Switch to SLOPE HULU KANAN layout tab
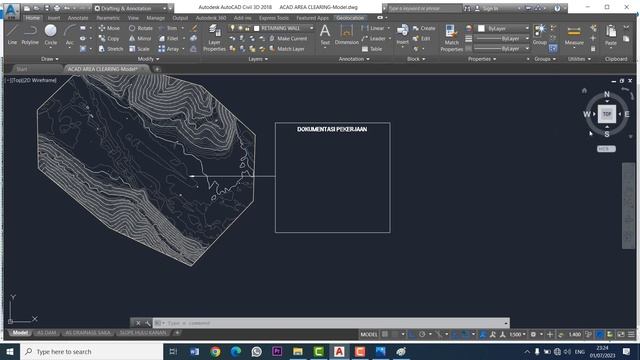The image size is (640, 360). click(143, 333)
